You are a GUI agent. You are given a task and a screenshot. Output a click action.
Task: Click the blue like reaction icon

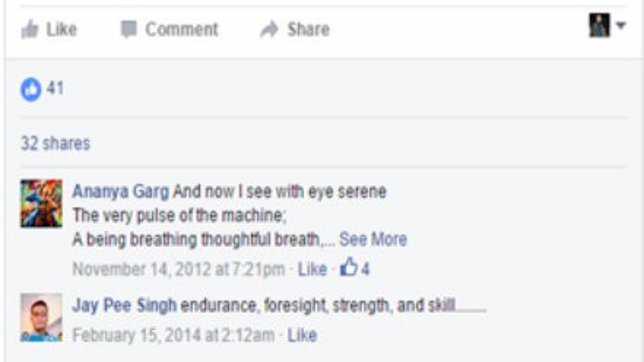(31, 89)
